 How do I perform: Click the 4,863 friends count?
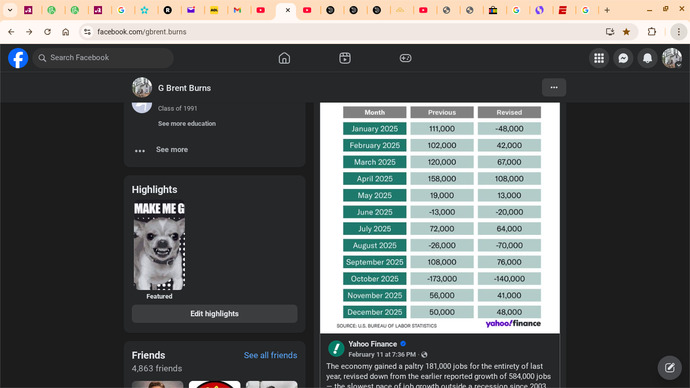pyautogui.click(x=157, y=369)
